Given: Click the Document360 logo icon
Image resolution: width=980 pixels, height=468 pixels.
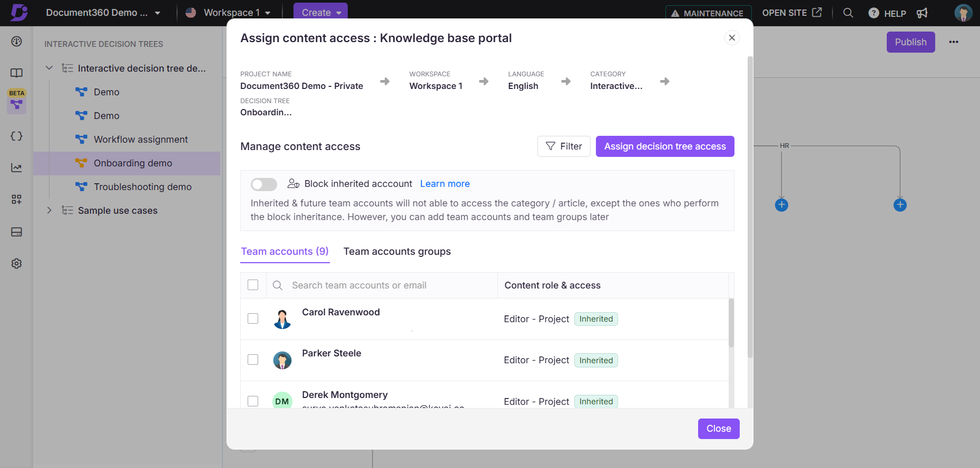Looking at the screenshot, I should 19,12.
